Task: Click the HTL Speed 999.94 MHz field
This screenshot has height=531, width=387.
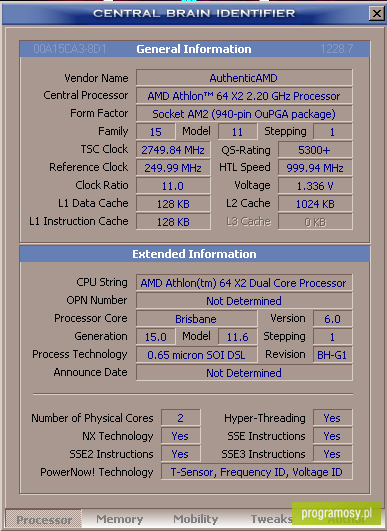Action: [315, 168]
